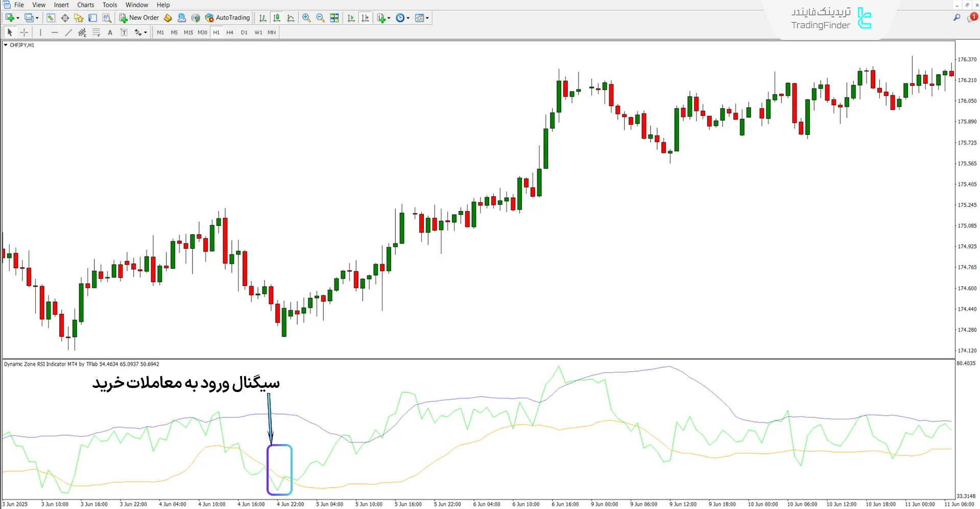Switch timeframe to D1

tap(244, 32)
